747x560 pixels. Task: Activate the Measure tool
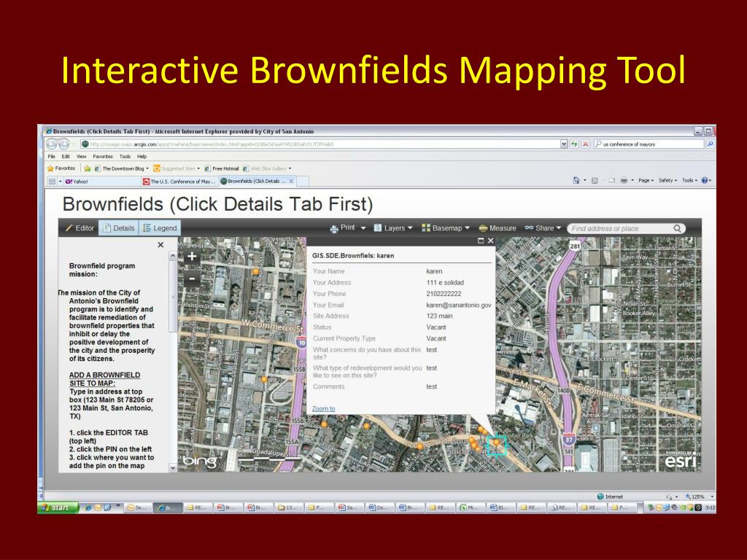[498, 228]
